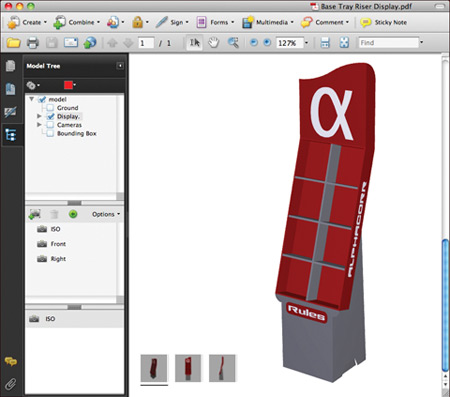450x397 pixels.
Task: Open the Pages panel in sidebar
Action: coord(10,66)
